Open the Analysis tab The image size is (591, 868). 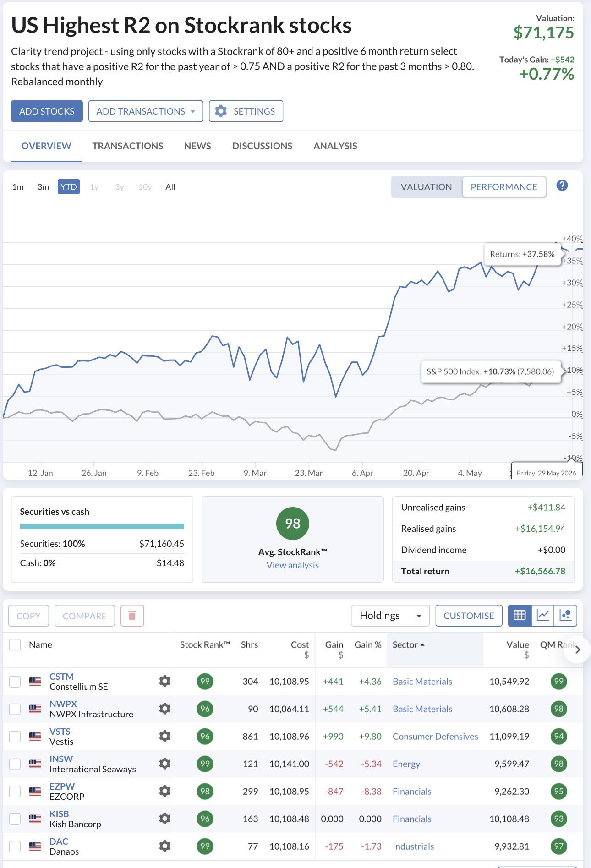(x=335, y=146)
